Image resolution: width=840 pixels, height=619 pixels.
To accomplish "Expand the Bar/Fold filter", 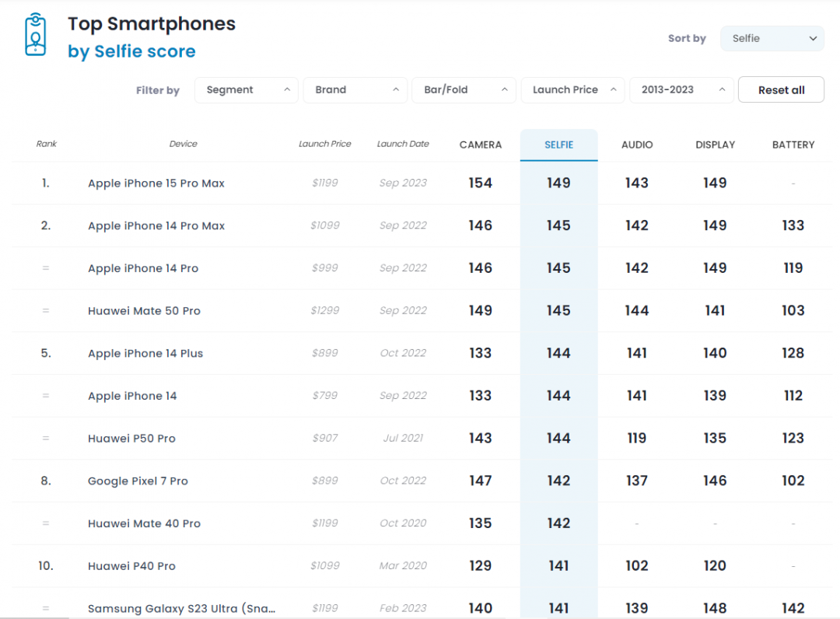I will [464, 89].
